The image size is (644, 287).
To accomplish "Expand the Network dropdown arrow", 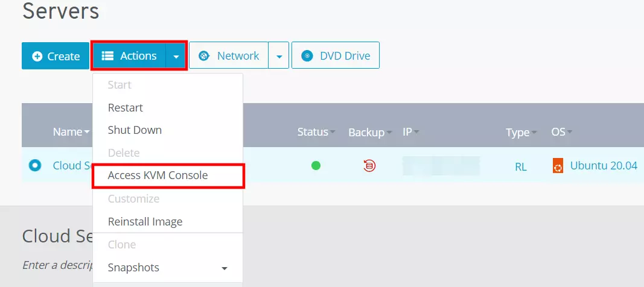I will tap(279, 56).
